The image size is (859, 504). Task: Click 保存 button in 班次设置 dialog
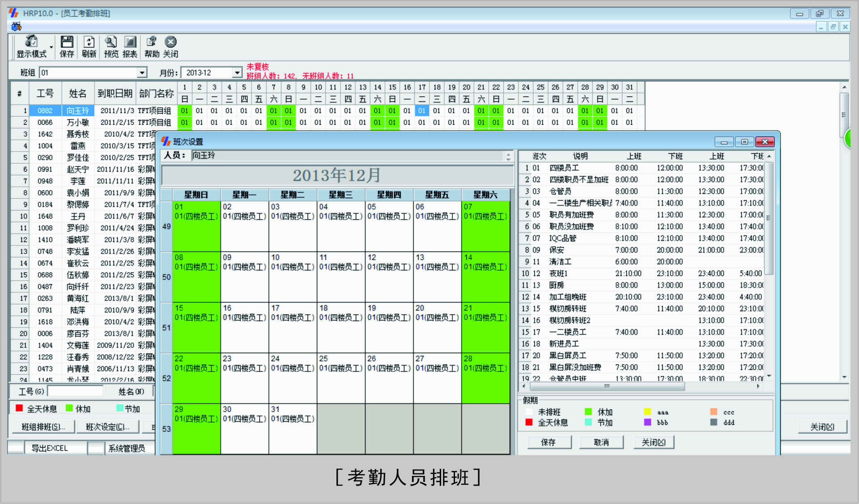(x=549, y=442)
